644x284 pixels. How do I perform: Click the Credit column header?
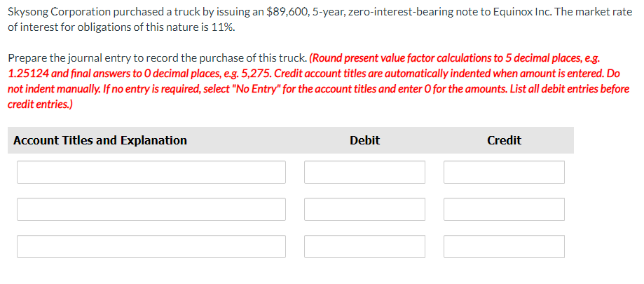504,140
